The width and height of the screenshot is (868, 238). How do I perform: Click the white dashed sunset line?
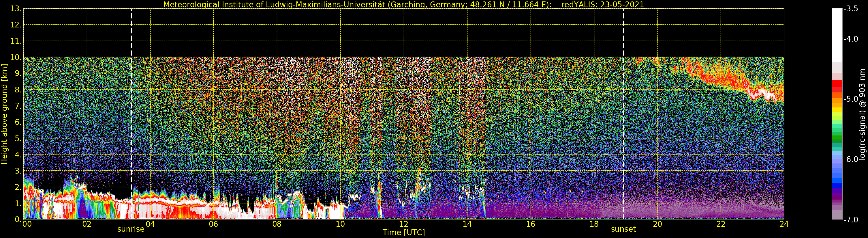[623, 101]
